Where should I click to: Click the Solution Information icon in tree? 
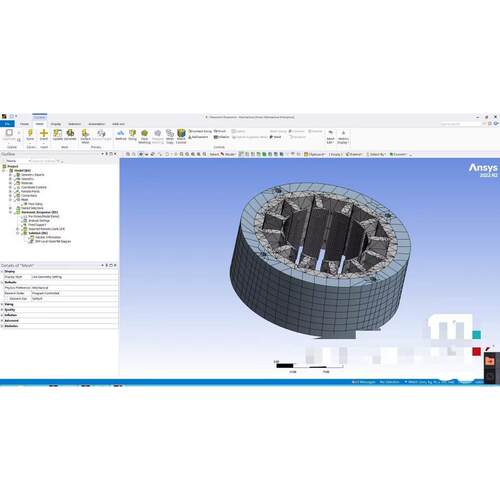(x=32, y=237)
